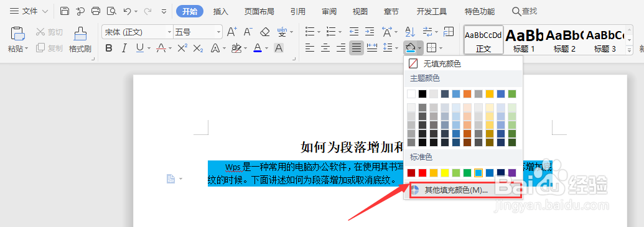Open font color dropdown arrow
This screenshot has height=227, width=644.
coord(266,49)
